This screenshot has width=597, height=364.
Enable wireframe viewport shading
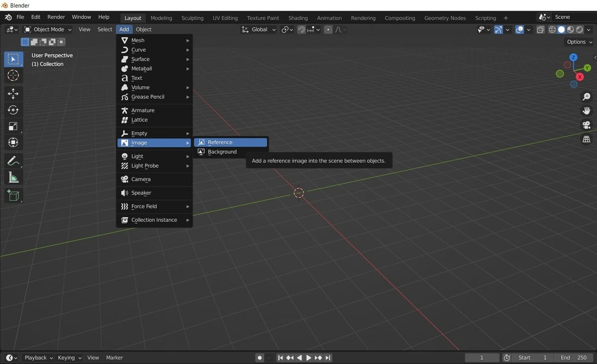click(552, 30)
